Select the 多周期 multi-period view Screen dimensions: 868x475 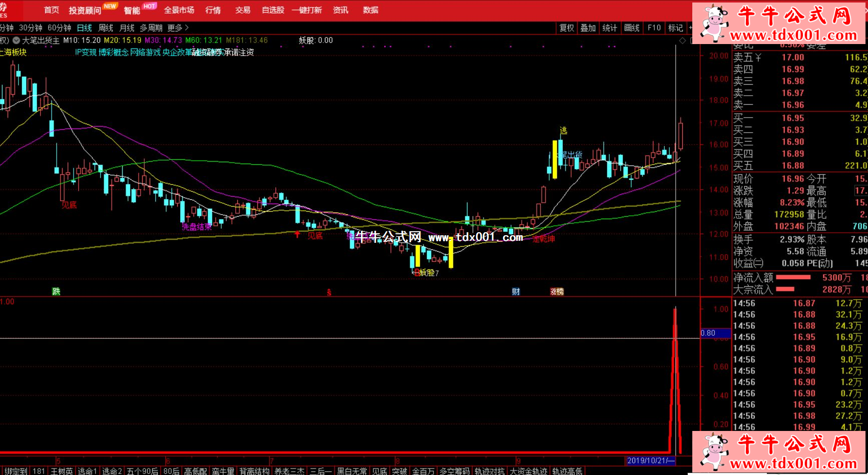coord(151,28)
